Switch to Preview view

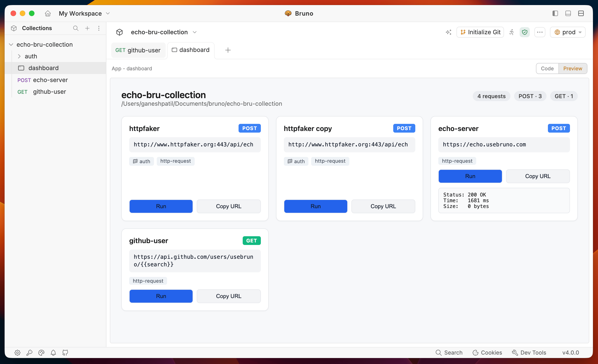[572, 68]
